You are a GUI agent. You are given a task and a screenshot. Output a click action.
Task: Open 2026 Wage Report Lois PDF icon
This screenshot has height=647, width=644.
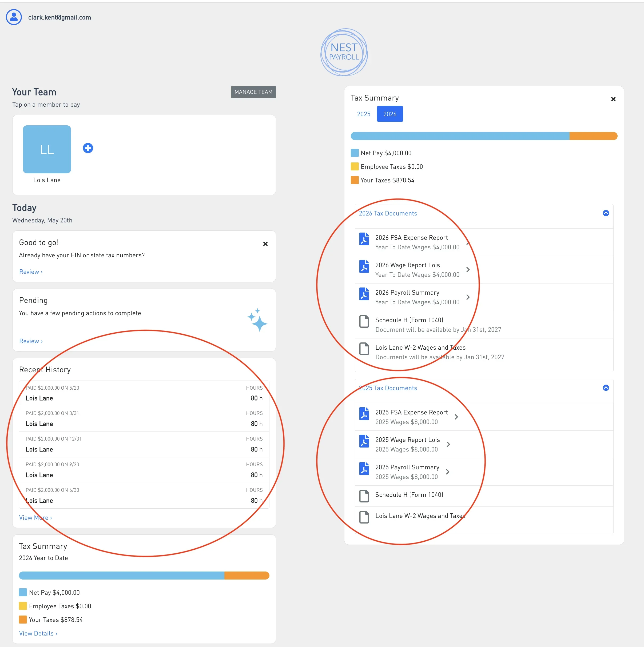point(364,267)
